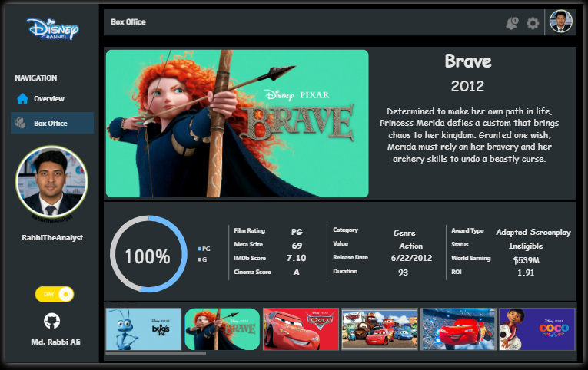This screenshot has width=588, height=370.
Task: Select the red Cars logo thumbnail
Action: (x=301, y=329)
